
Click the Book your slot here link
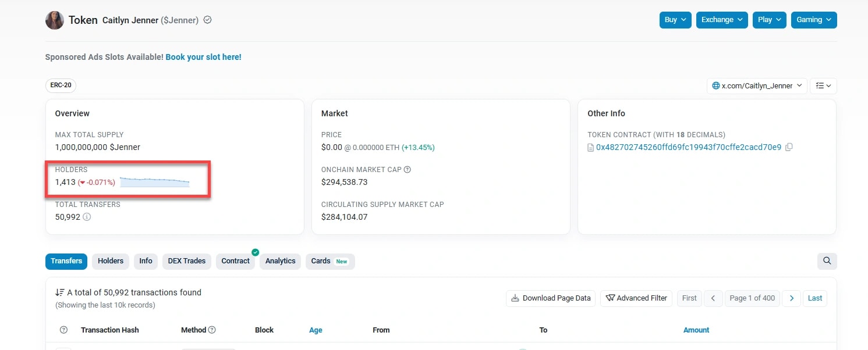203,57
